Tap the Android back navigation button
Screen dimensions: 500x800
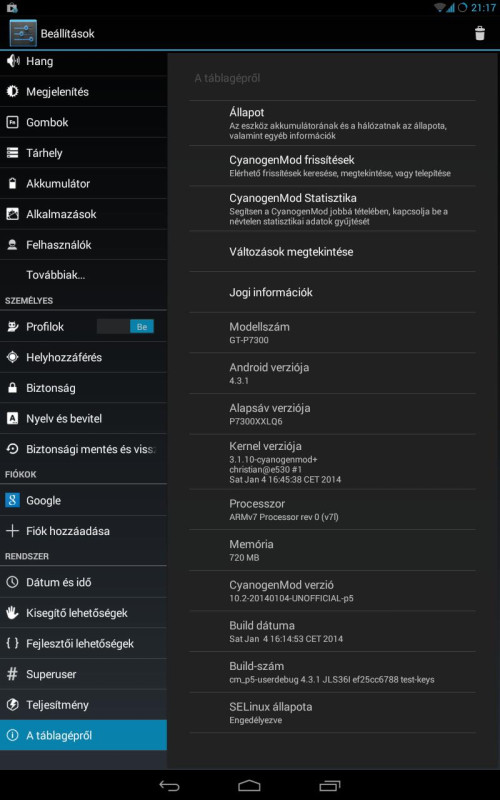(169, 786)
